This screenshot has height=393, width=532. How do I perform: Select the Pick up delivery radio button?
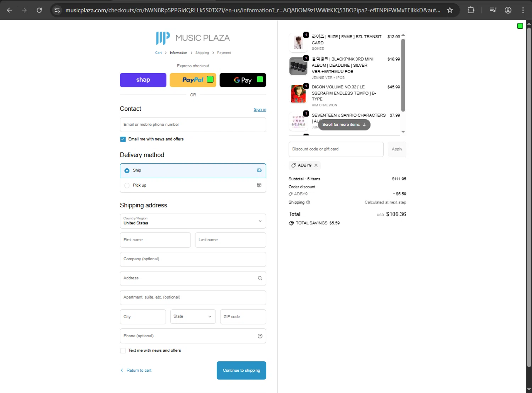click(x=127, y=185)
